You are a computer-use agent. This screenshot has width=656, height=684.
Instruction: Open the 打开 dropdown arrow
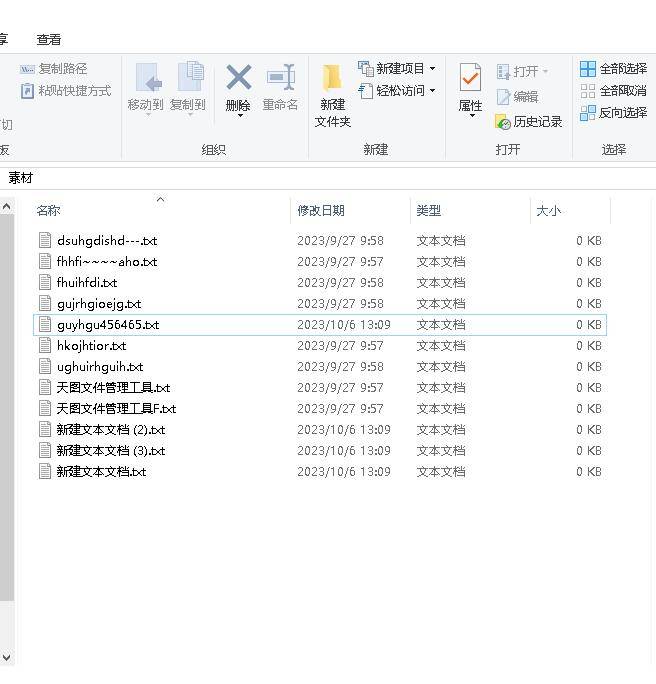545,72
